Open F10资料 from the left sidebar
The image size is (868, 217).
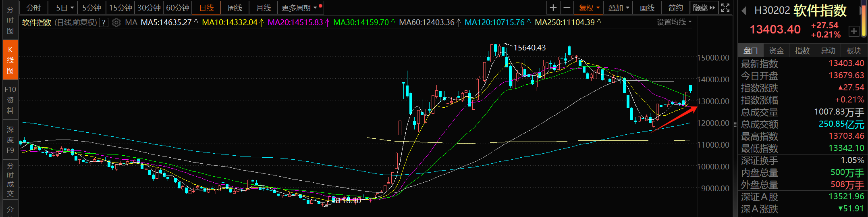[10, 100]
